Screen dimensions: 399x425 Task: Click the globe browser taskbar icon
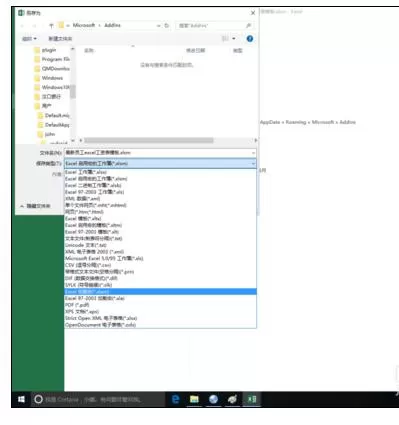coord(214,399)
